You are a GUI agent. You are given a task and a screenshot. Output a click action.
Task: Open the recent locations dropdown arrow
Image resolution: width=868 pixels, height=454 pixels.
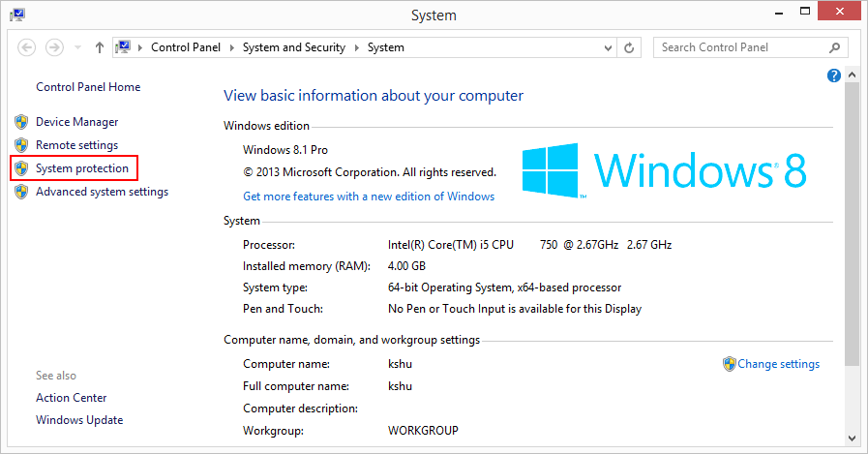pos(75,47)
